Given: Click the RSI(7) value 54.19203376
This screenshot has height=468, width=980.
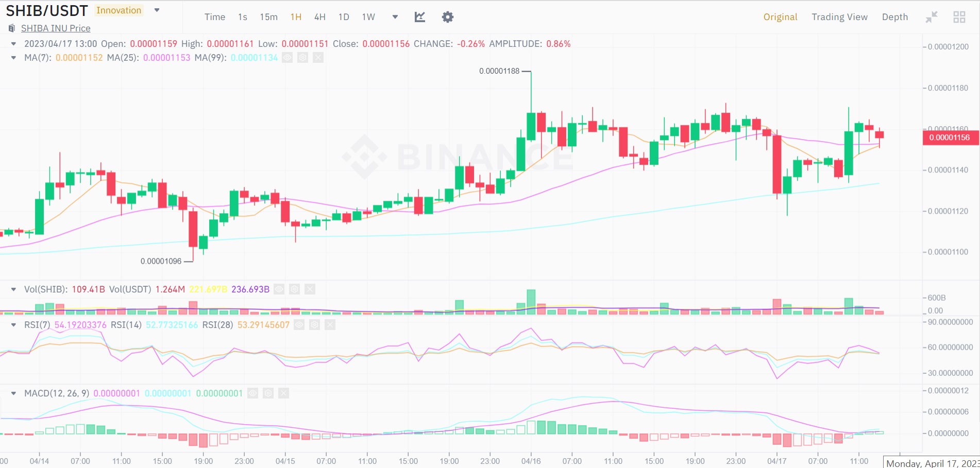Looking at the screenshot, I should pos(80,325).
